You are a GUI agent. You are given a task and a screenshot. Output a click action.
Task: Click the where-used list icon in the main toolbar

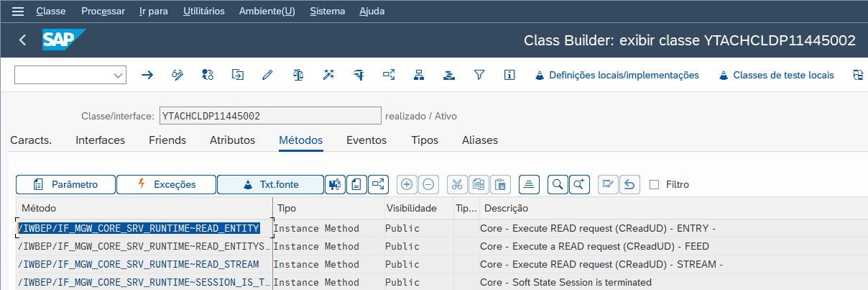coord(389,75)
